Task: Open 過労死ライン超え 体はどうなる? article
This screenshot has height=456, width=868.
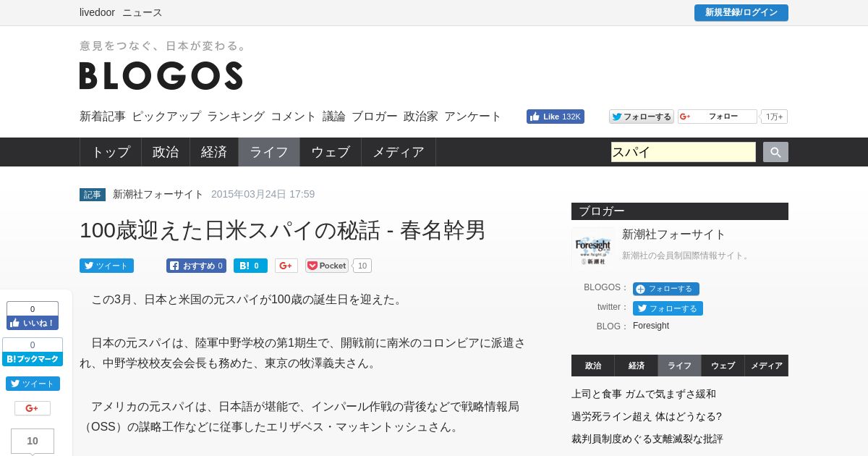Action: pyautogui.click(x=647, y=416)
